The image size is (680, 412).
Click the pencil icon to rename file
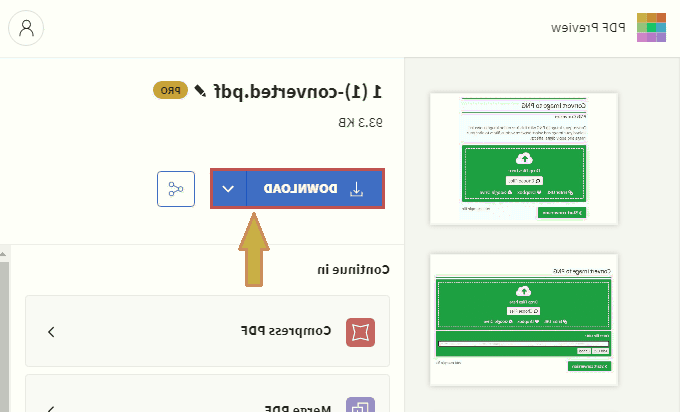pyautogui.click(x=200, y=91)
